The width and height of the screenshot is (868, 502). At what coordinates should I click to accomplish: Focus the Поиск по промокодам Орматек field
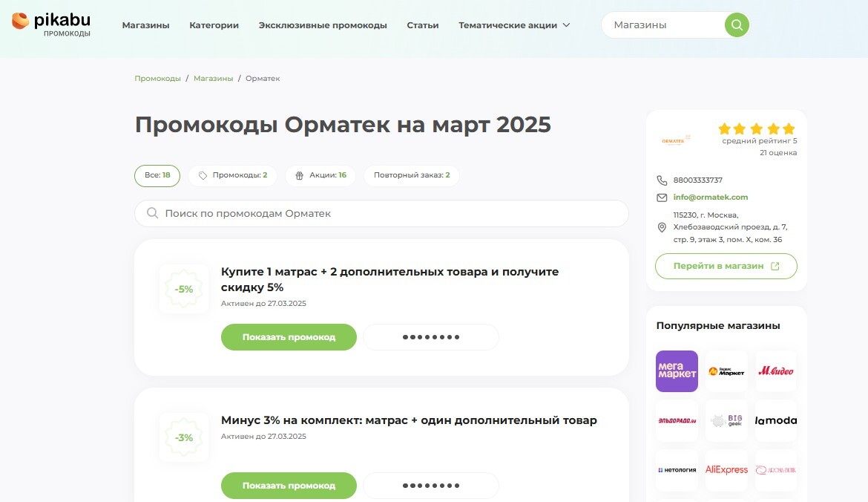[381, 213]
